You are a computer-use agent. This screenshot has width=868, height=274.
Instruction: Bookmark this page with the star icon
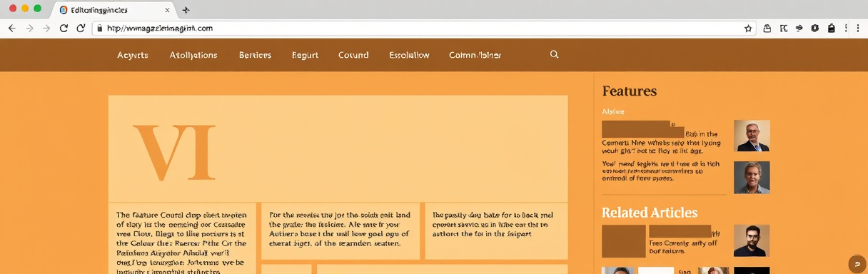click(748, 29)
